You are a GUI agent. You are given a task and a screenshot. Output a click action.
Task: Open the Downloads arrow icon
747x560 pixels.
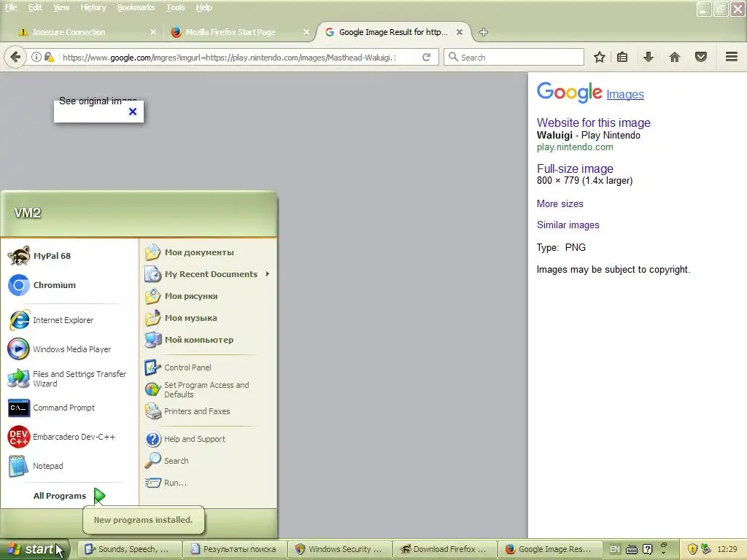[649, 57]
